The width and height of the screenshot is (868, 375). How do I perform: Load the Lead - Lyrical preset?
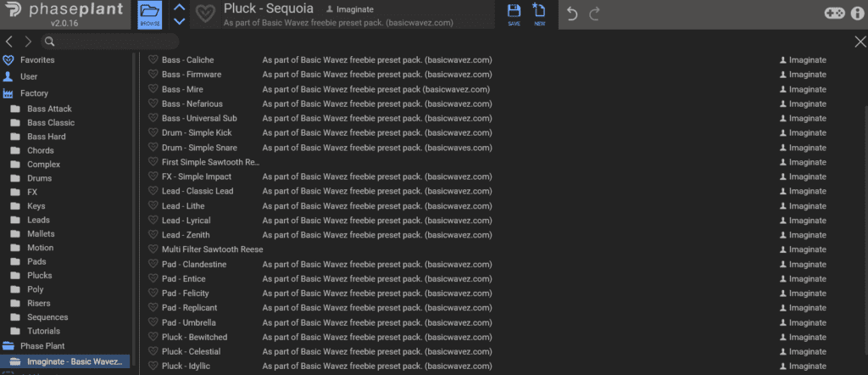[x=186, y=221]
